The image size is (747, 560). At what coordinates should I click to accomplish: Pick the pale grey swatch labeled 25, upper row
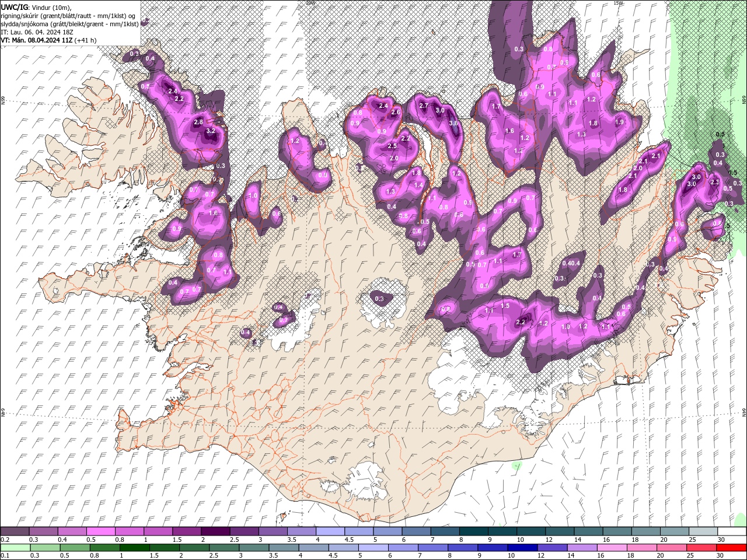point(704,531)
